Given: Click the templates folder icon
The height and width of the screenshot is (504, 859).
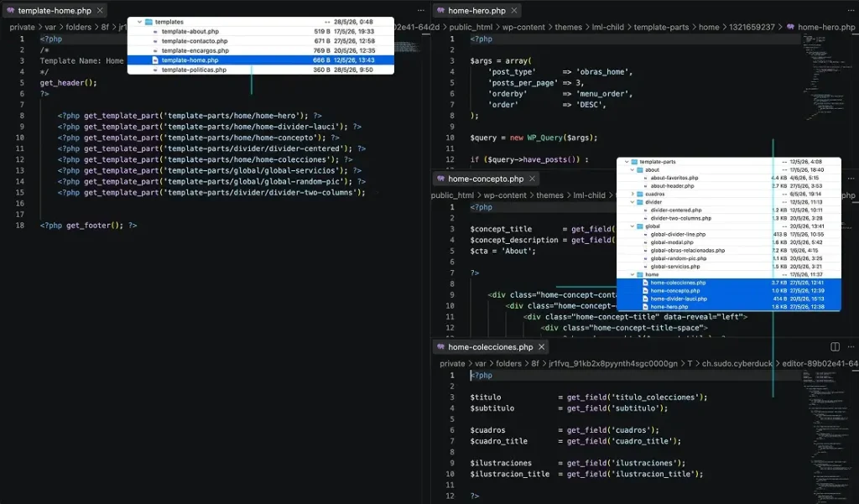Looking at the screenshot, I should click(x=148, y=22).
